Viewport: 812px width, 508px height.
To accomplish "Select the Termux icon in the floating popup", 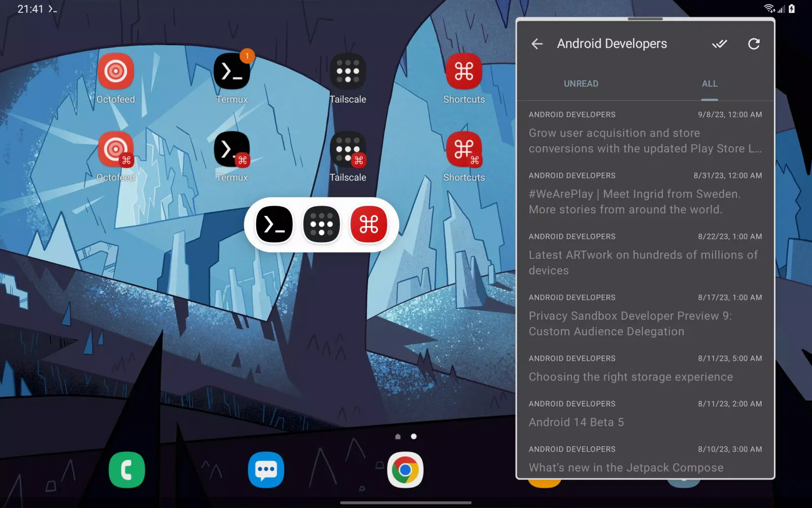I will click(x=274, y=224).
